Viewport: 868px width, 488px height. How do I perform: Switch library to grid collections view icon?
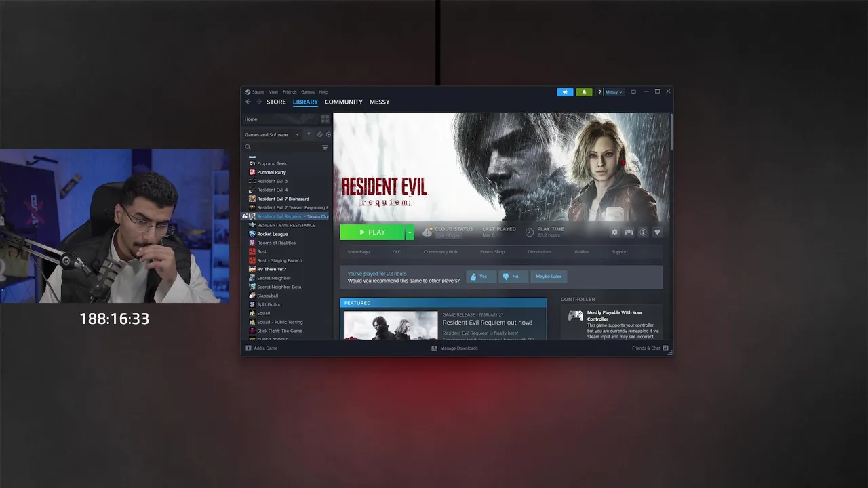325,119
